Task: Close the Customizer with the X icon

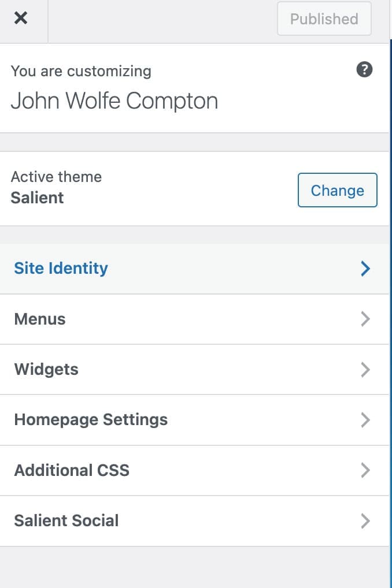Action: pyautogui.click(x=21, y=18)
